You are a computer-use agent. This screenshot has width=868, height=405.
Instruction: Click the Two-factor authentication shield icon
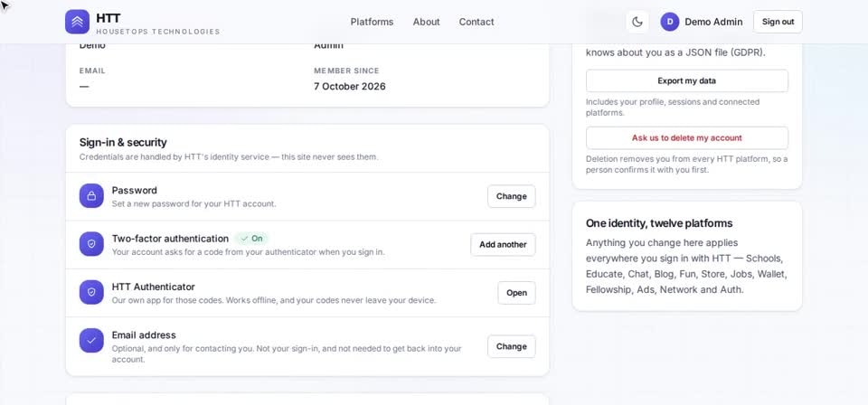(91, 244)
